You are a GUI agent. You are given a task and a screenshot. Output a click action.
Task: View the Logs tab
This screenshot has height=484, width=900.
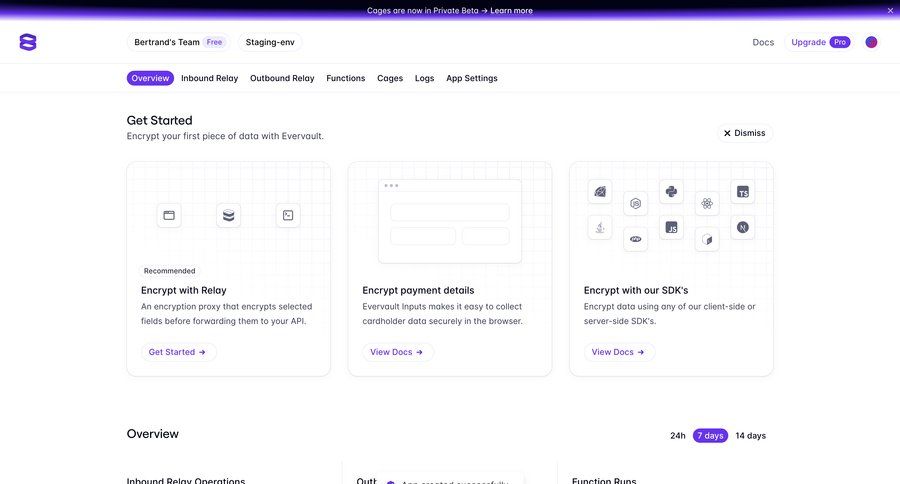(424, 78)
